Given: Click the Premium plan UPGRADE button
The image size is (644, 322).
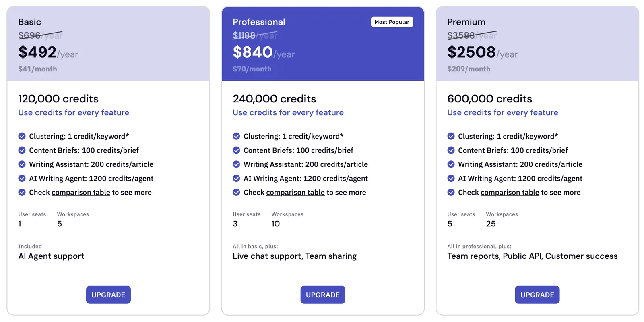Looking at the screenshot, I should pos(537,295).
